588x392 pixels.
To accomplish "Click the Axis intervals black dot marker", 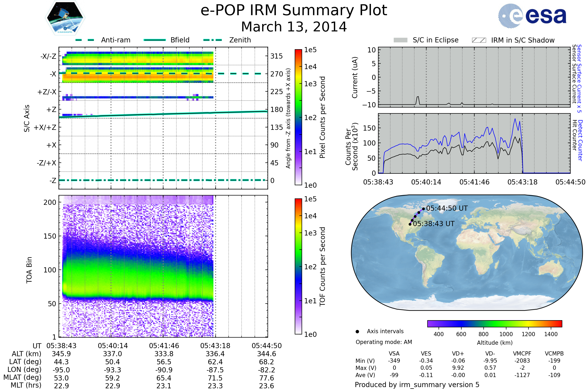I will point(357,331).
